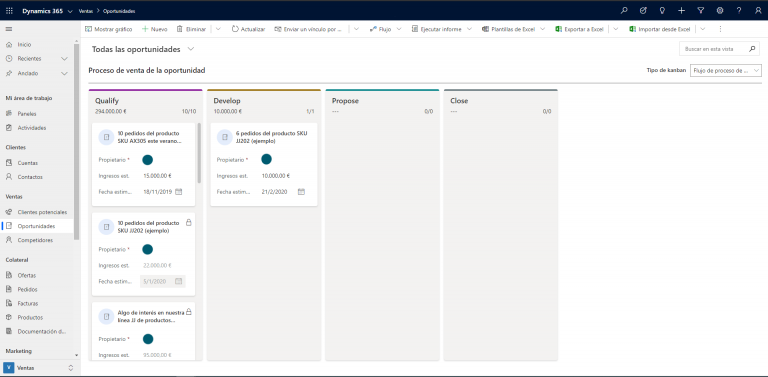Screen dimensions: 768x377
Task: Open calendar picker for date 18/11/2019
Action: click(x=179, y=192)
